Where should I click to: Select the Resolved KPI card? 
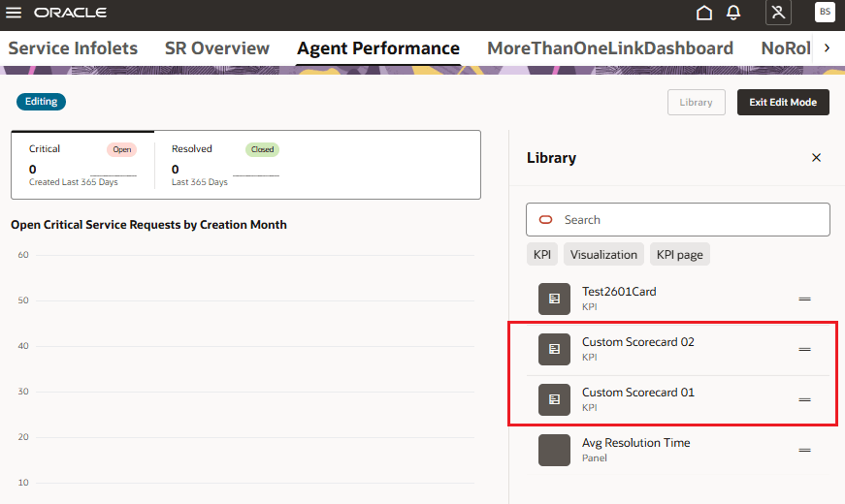click(225, 165)
